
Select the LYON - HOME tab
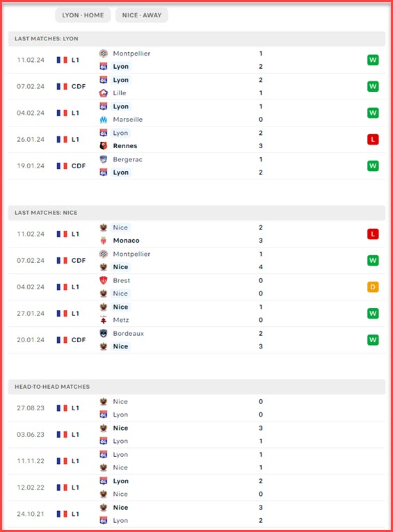tap(83, 15)
